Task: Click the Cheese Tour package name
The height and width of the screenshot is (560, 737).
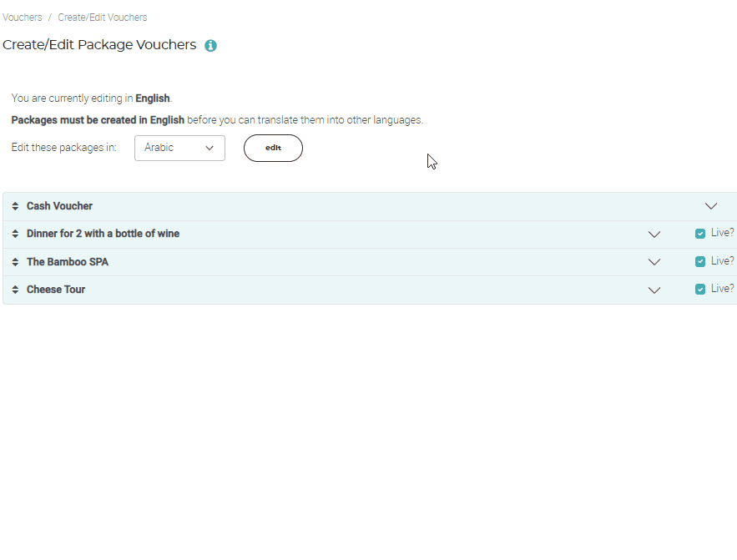Action: point(56,290)
